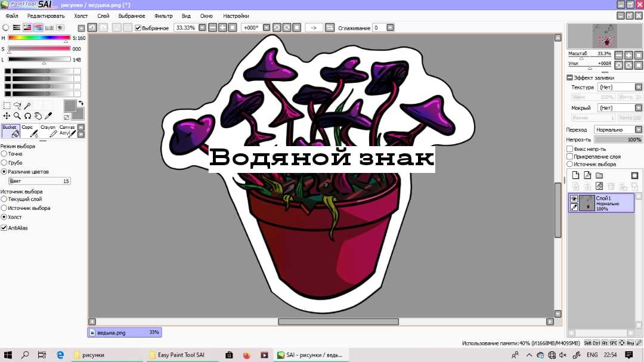Pick the Eyedropper color picker tool
The image size is (644, 362).
click(x=48, y=116)
